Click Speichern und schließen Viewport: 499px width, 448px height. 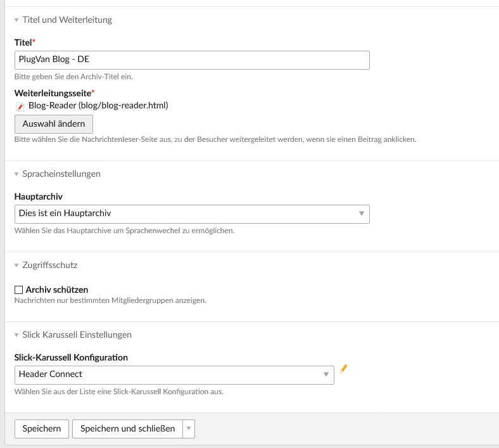click(x=127, y=429)
